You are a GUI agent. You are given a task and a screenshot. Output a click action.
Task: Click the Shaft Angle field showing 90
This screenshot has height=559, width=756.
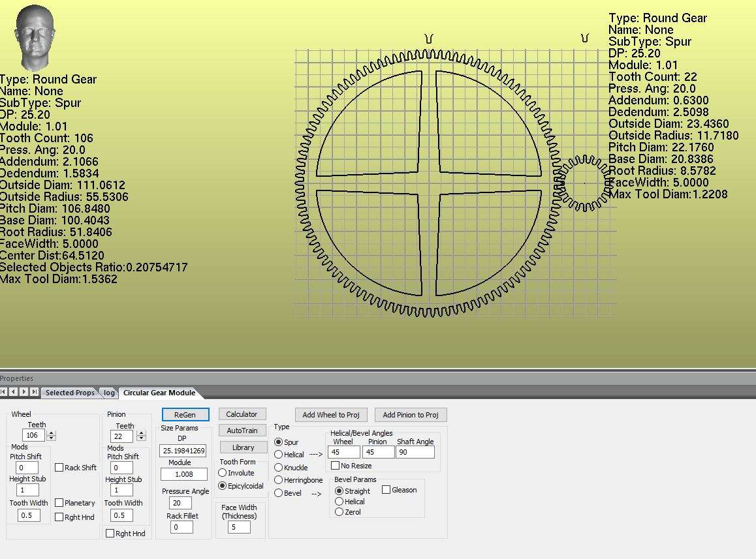pyautogui.click(x=415, y=452)
